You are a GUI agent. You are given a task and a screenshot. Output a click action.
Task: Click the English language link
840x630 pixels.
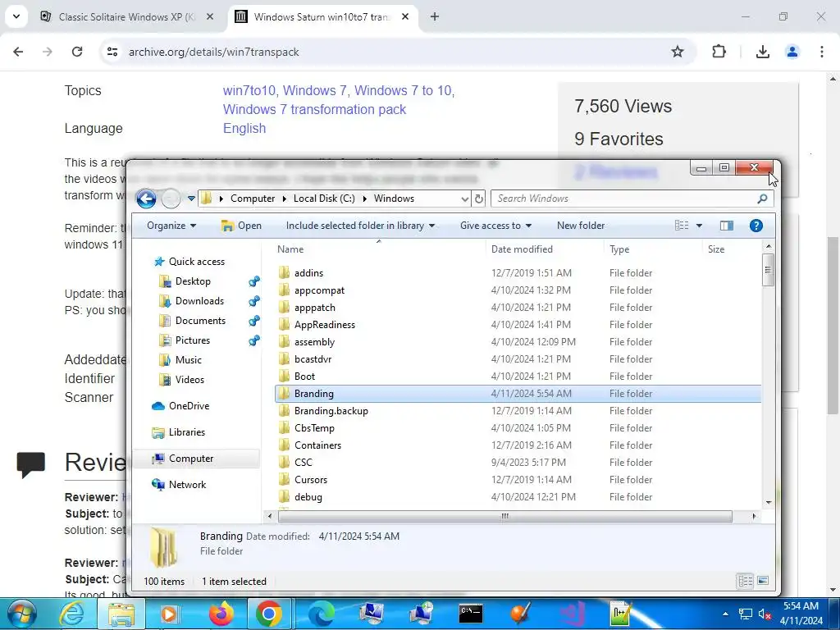point(244,129)
